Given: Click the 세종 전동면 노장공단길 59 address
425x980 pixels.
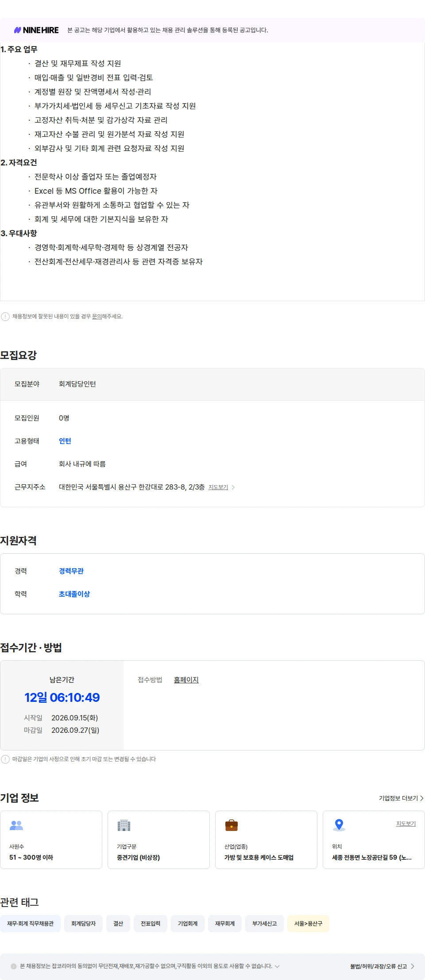Looking at the screenshot, I should (x=372, y=857).
